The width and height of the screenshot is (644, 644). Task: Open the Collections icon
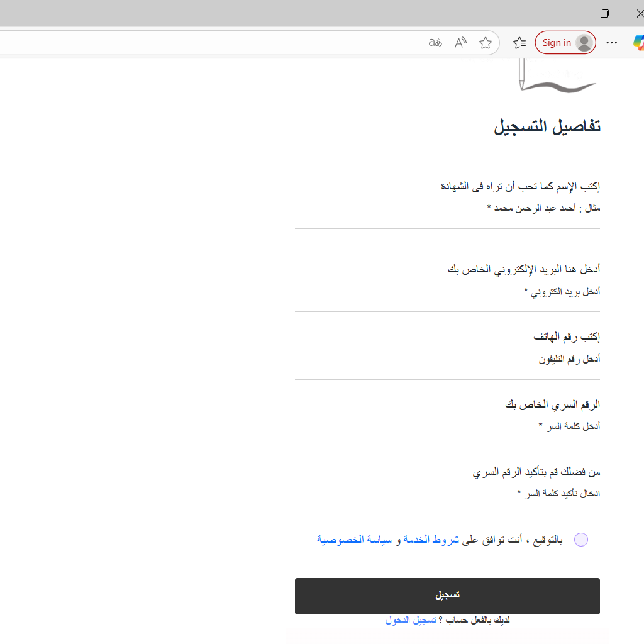click(x=519, y=42)
